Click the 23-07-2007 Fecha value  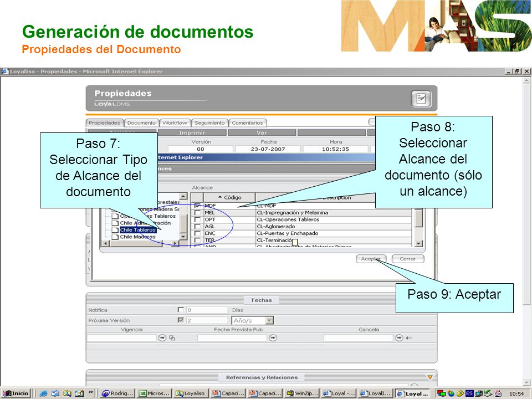pos(268,149)
